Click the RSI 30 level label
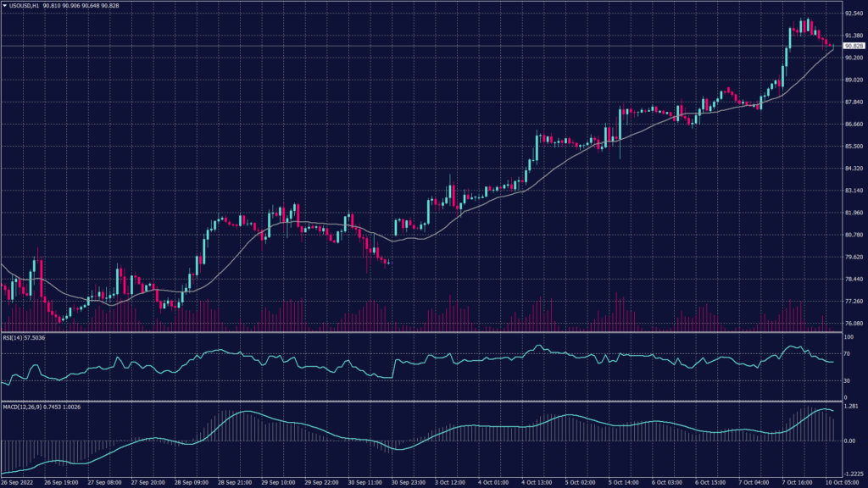 (847, 381)
